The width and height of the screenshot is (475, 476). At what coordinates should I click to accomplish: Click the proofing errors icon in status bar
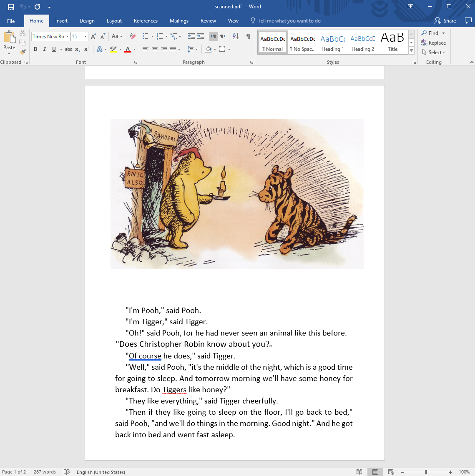pos(66,472)
